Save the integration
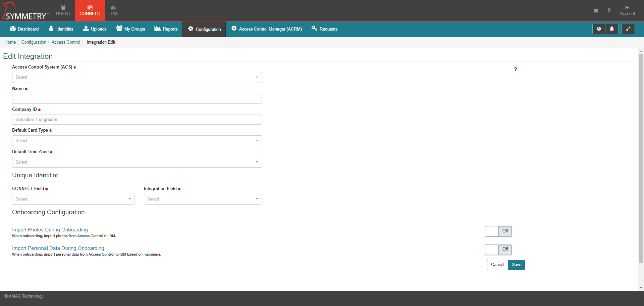The image size is (644, 306). (517, 265)
